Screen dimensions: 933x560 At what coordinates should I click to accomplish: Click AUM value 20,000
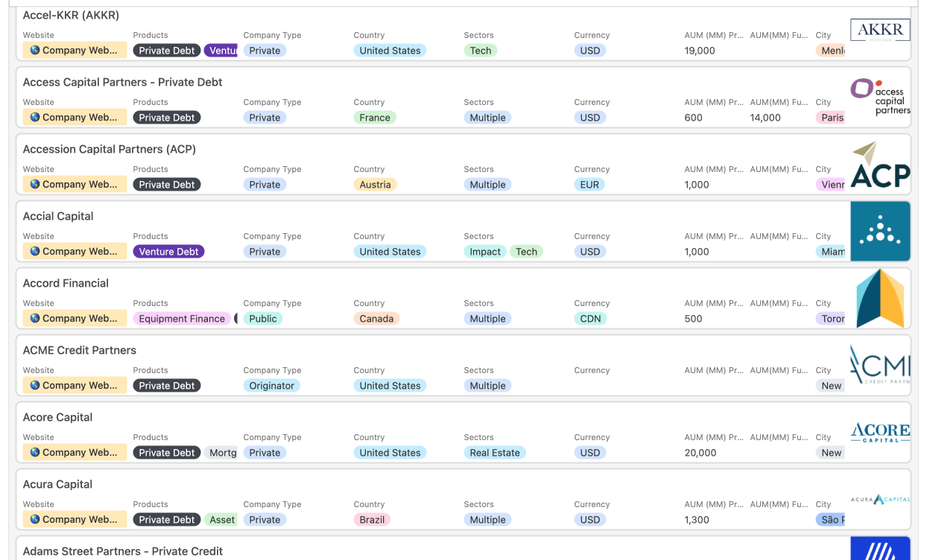[700, 453]
